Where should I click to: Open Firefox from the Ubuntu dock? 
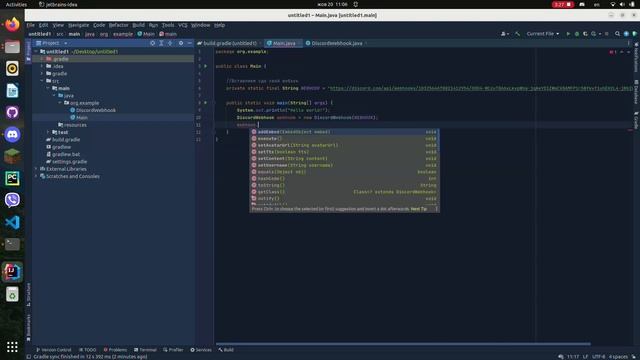click(12, 24)
